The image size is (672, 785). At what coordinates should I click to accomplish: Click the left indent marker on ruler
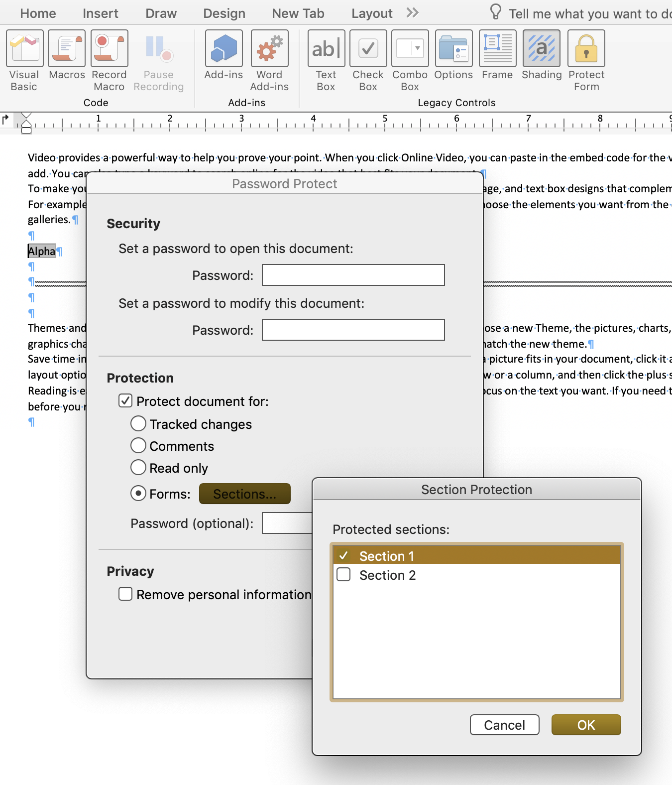(26, 131)
